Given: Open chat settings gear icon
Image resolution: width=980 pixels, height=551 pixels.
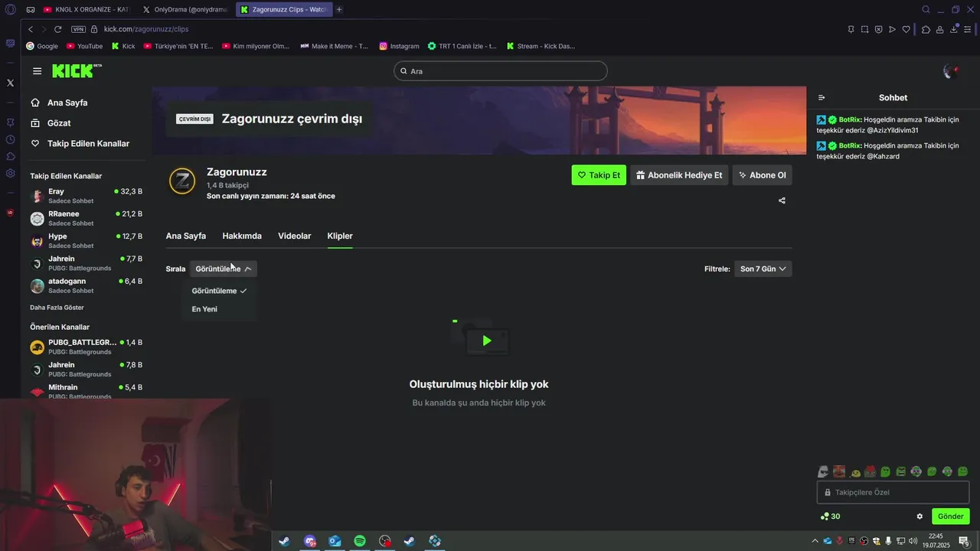Looking at the screenshot, I should coord(920,517).
